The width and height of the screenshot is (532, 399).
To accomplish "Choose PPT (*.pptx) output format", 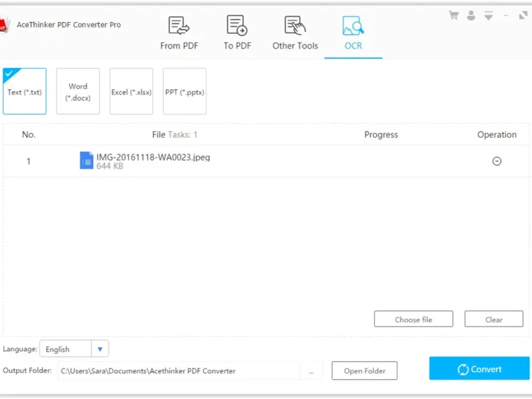I will (x=185, y=91).
